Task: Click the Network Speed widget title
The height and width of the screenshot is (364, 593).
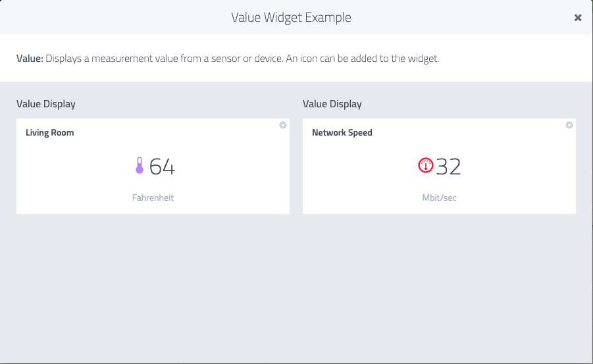Action: (342, 132)
